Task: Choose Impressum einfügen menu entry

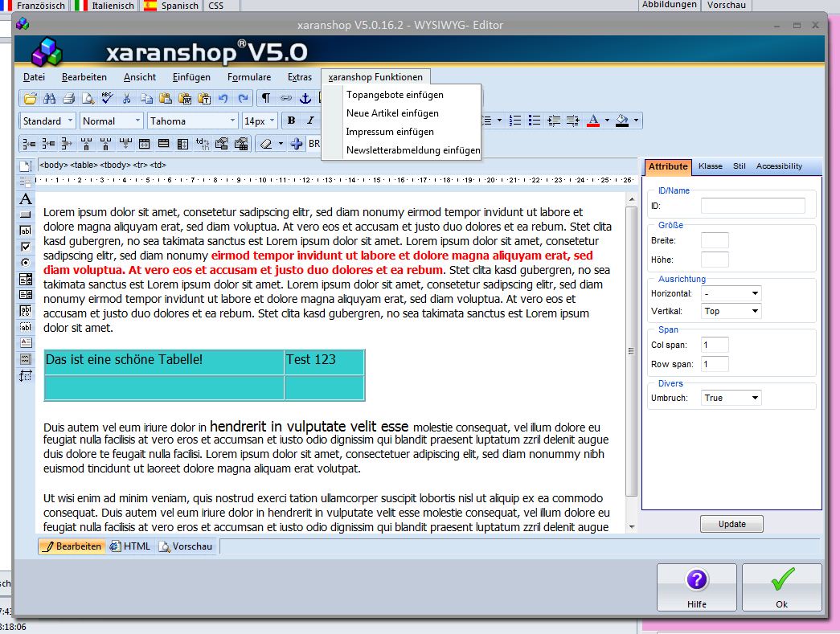Action: coord(390,132)
